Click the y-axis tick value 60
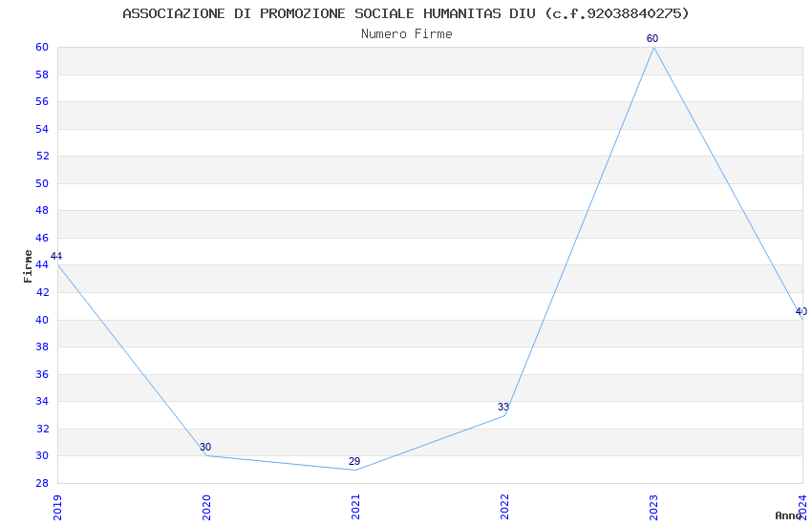 point(42,48)
